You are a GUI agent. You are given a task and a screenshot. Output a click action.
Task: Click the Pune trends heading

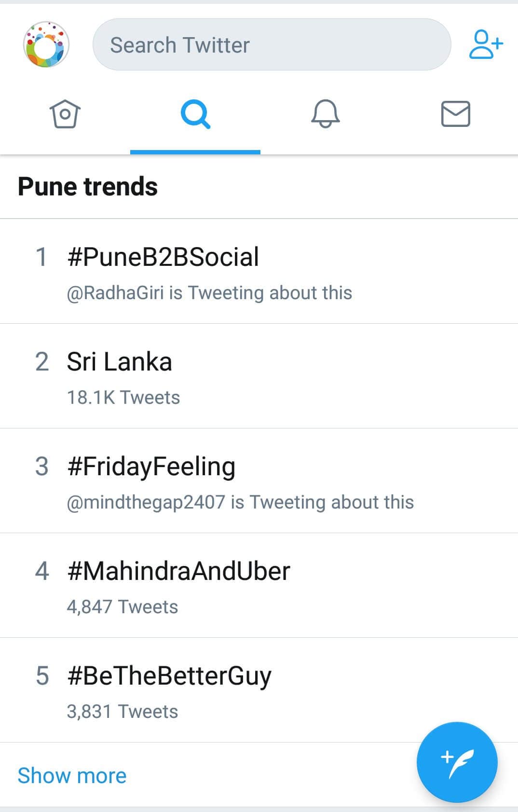click(88, 187)
